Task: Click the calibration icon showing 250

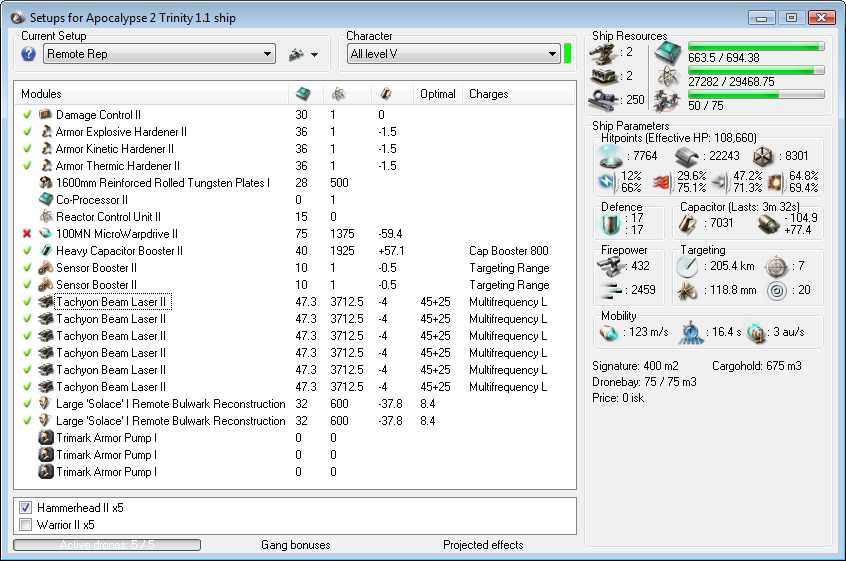Action: click(603, 99)
